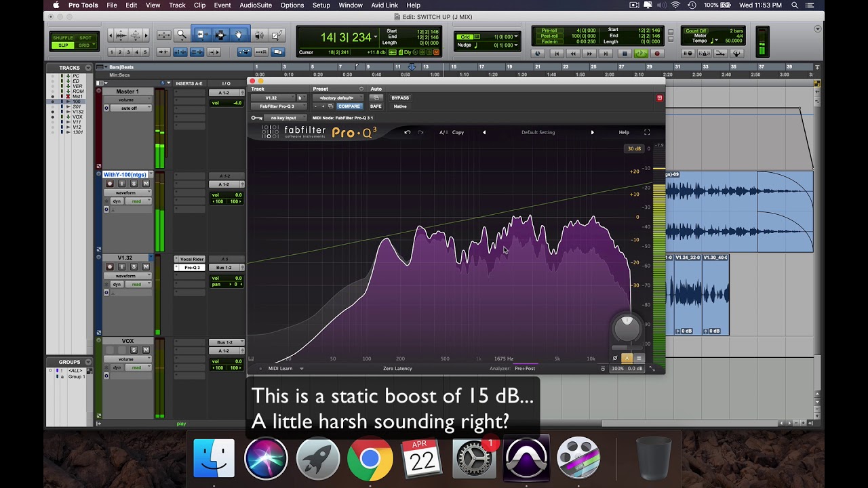Open the Track menu

177,5
